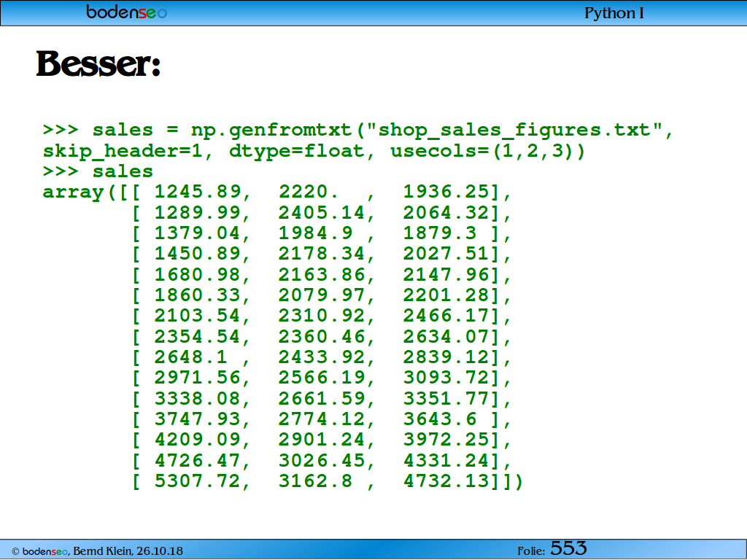Viewport: 747px width, 560px height.
Task: Click the bodenseo logo in header
Action: [127, 12]
